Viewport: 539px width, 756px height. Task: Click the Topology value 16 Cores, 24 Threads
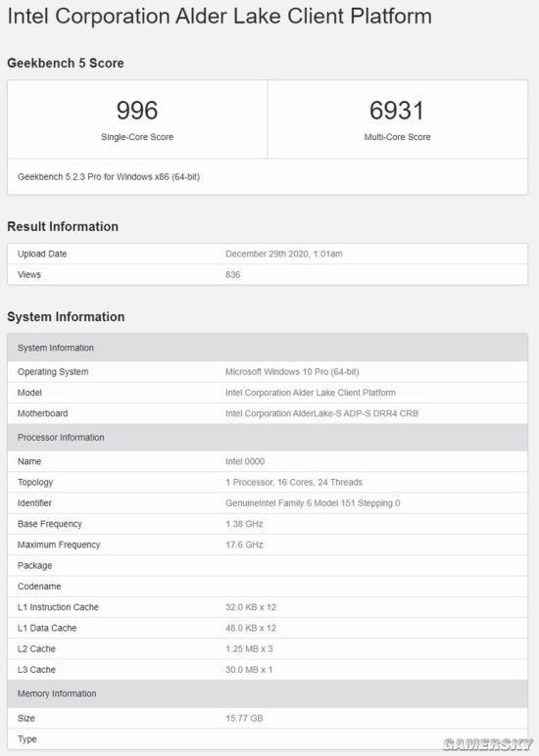point(294,482)
